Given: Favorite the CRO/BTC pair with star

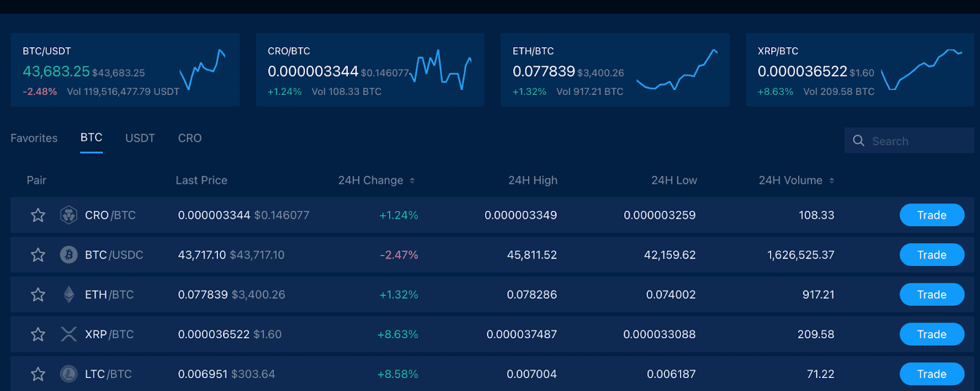Looking at the screenshot, I should pyautogui.click(x=38, y=215).
